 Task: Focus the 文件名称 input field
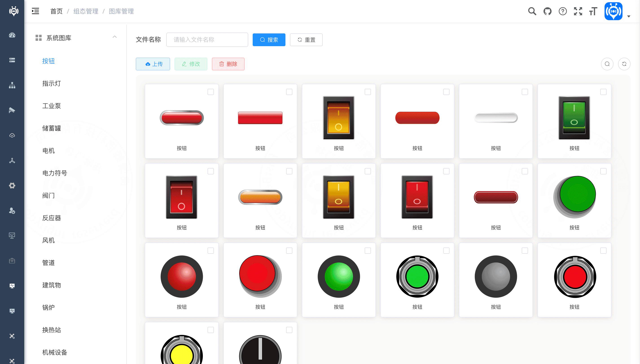point(207,40)
